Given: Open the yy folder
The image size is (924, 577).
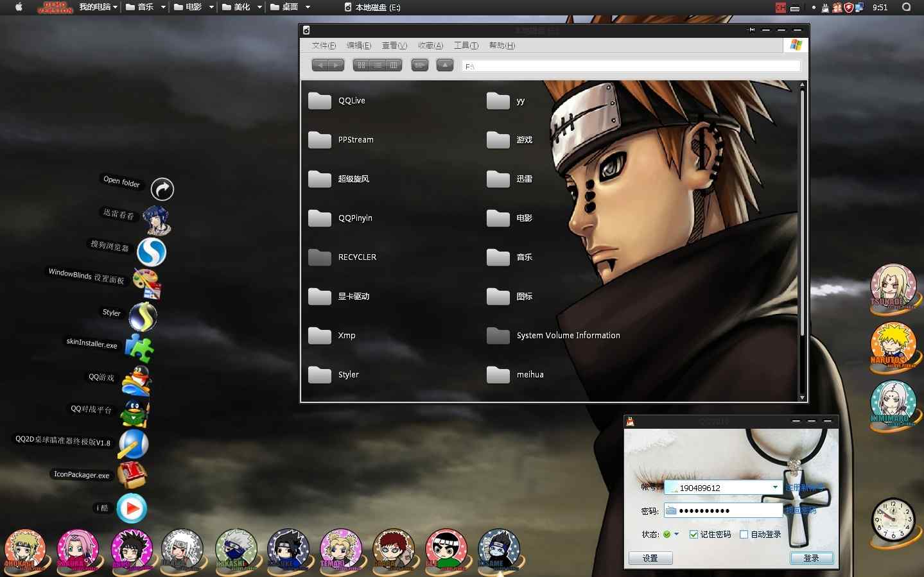Looking at the screenshot, I should pos(505,101).
